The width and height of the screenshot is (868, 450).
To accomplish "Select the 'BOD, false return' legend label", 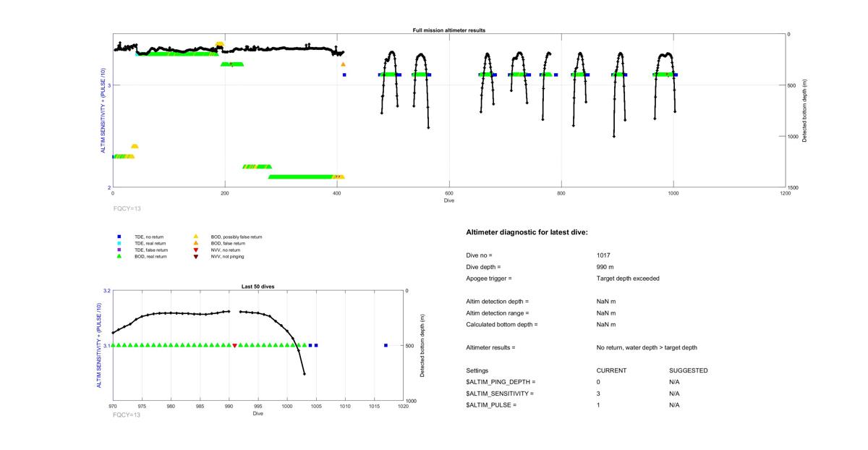I will click(227, 243).
